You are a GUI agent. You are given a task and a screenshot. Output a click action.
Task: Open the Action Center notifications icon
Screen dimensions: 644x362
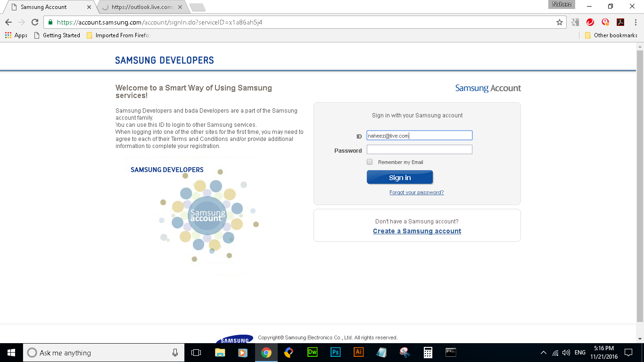(628, 353)
